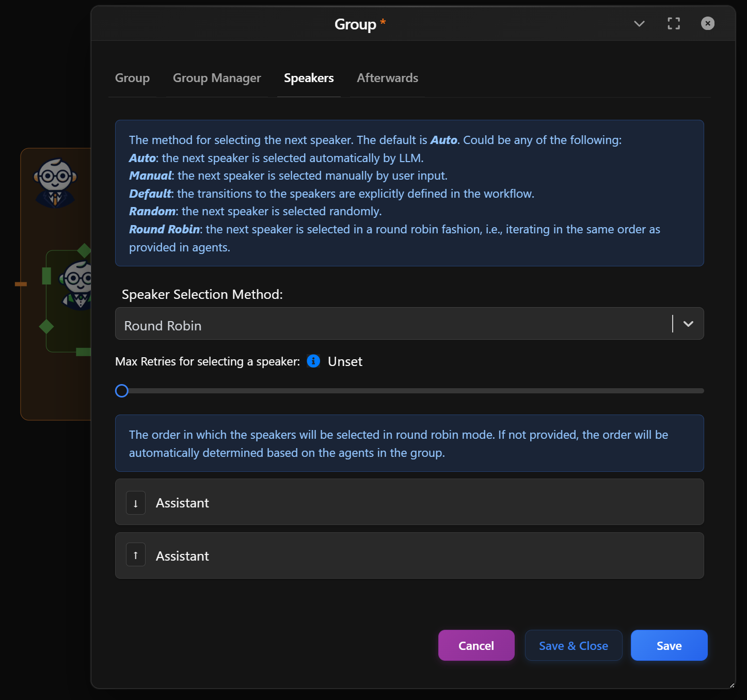This screenshot has height=700, width=747.
Task: Save the group settings
Action: (669, 645)
